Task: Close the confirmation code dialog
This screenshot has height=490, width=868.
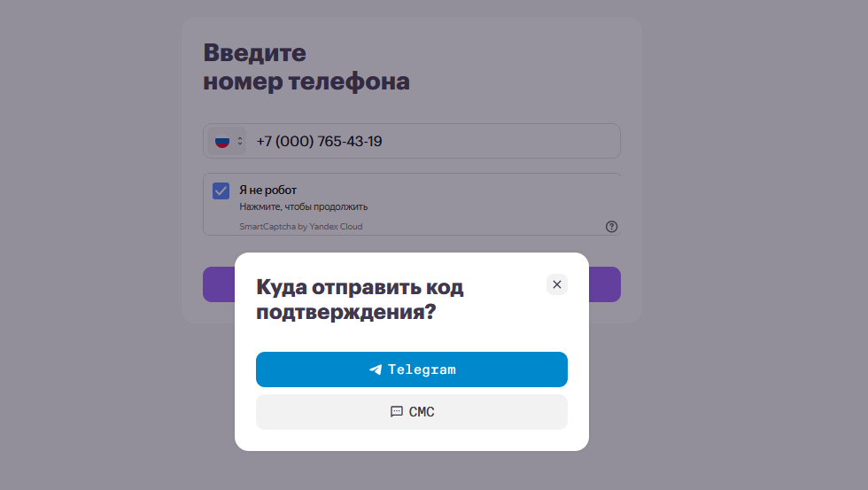Action: coord(557,284)
